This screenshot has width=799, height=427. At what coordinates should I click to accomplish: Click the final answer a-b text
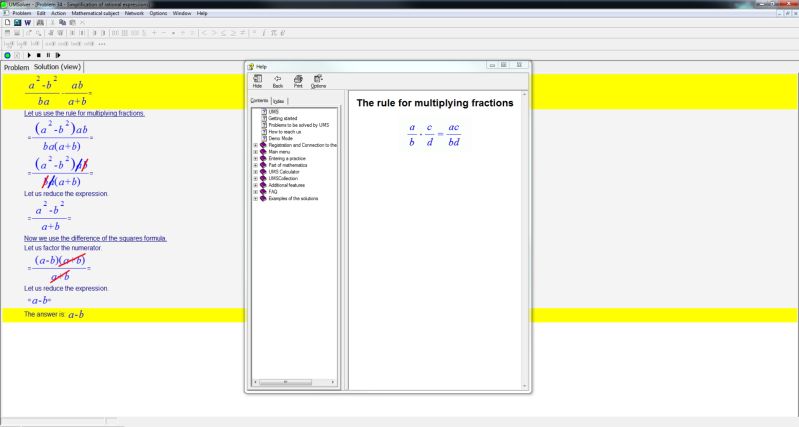pos(76,314)
